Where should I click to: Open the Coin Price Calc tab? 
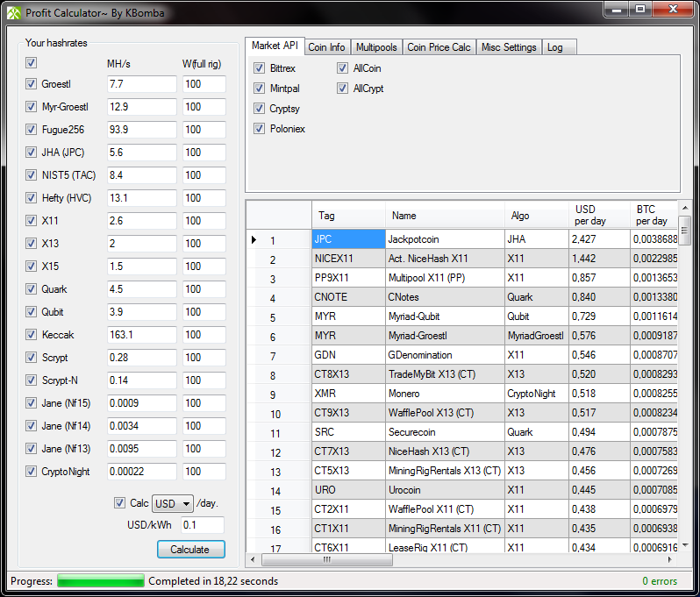(x=439, y=47)
